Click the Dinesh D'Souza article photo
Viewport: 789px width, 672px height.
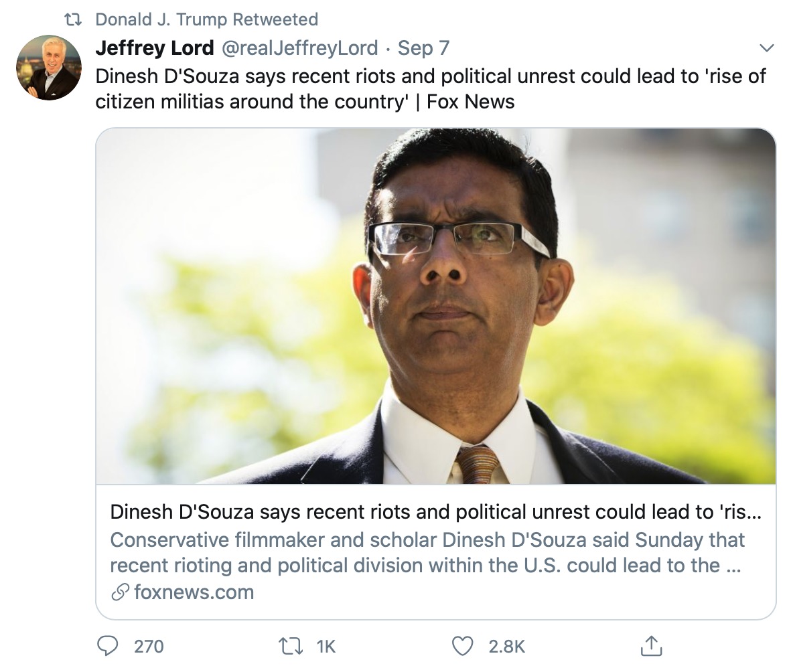click(435, 306)
